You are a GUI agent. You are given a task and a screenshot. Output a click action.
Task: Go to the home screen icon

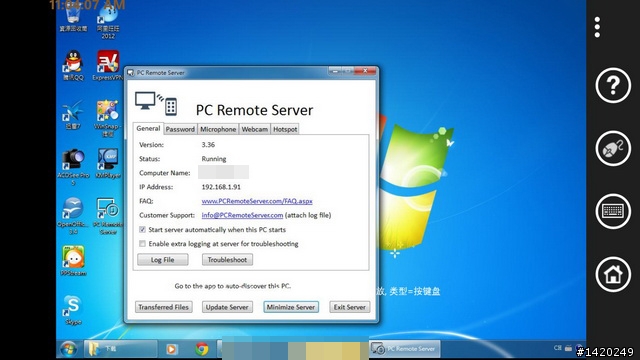tap(613, 275)
